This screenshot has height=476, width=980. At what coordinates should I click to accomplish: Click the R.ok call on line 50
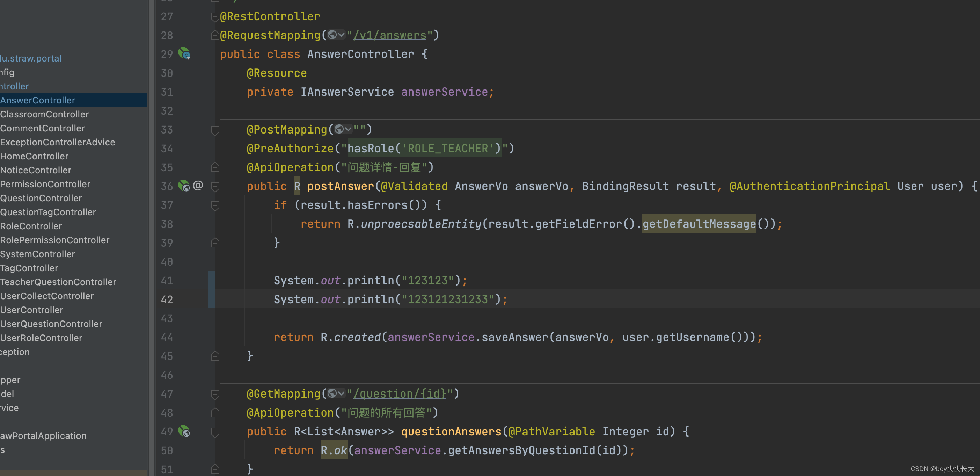334,450
